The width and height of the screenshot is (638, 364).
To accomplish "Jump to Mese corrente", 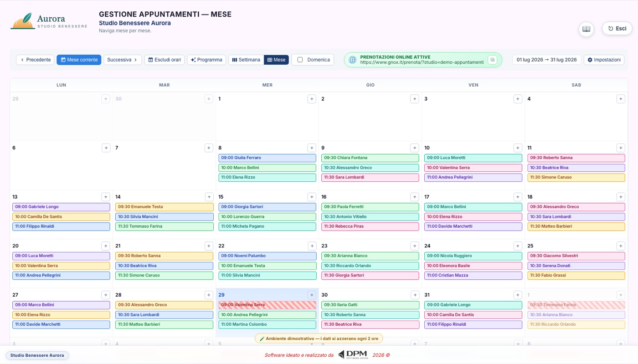I will tap(79, 60).
